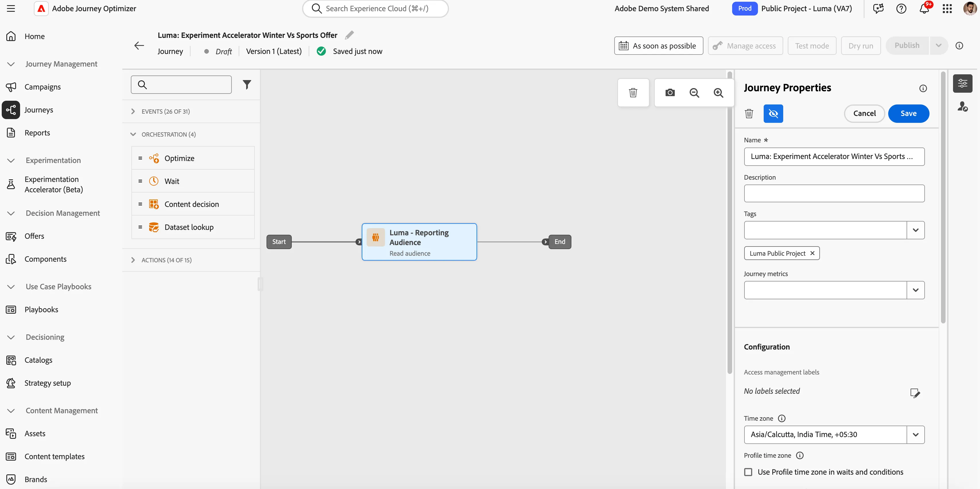
Task: Go back using the left arrow
Action: coord(139,46)
